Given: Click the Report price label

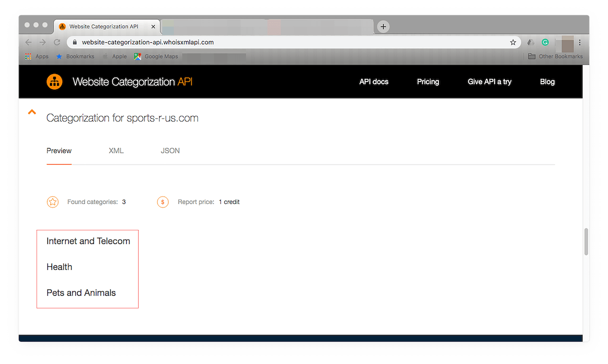Looking at the screenshot, I should (x=196, y=202).
